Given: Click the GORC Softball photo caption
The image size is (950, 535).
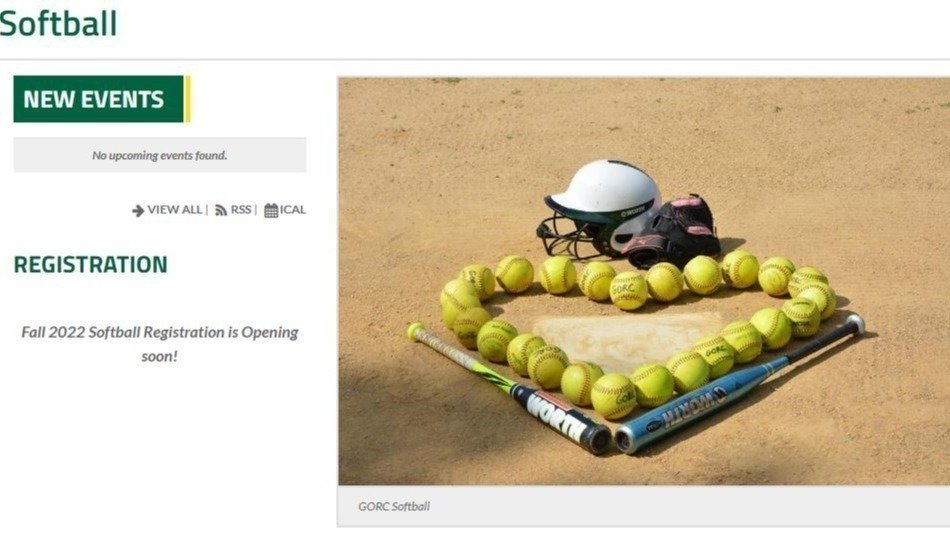Looking at the screenshot, I should (394, 507).
